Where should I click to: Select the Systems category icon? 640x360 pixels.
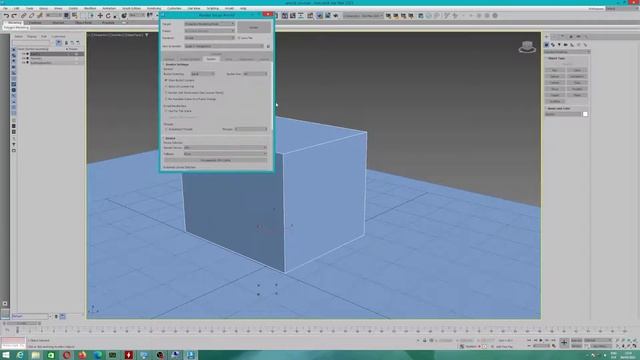coord(585,44)
